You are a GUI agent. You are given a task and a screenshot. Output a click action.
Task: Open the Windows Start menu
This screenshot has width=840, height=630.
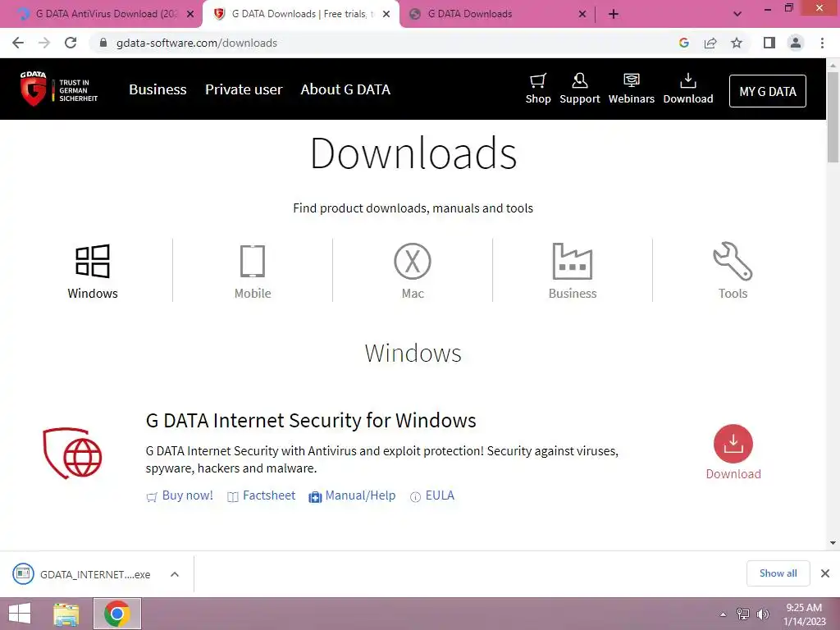coord(20,614)
